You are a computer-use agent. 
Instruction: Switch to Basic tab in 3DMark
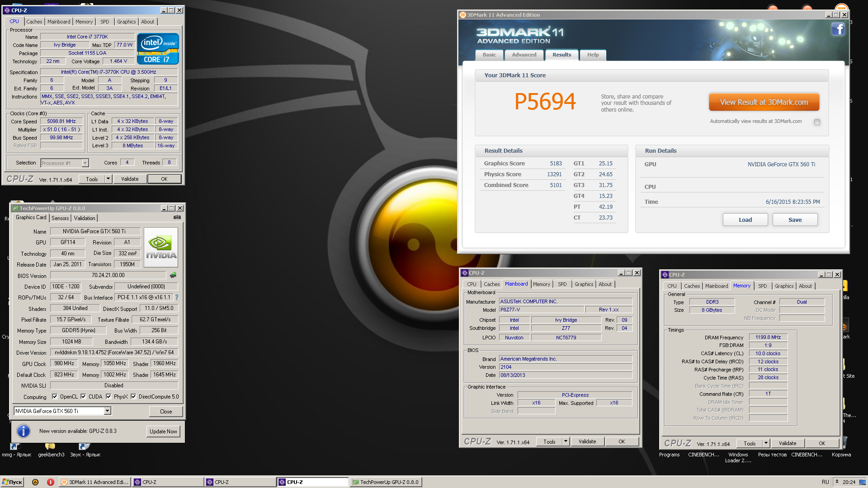tap(489, 55)
